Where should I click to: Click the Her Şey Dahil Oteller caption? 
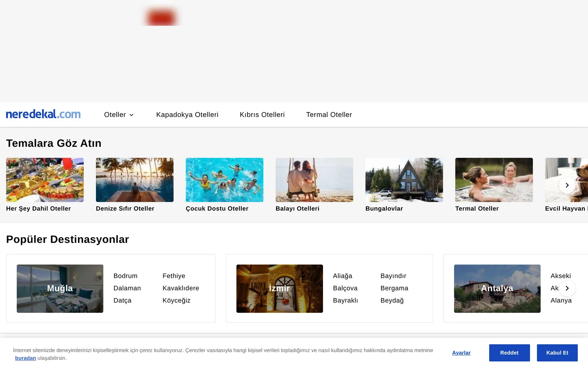point(38,209)
